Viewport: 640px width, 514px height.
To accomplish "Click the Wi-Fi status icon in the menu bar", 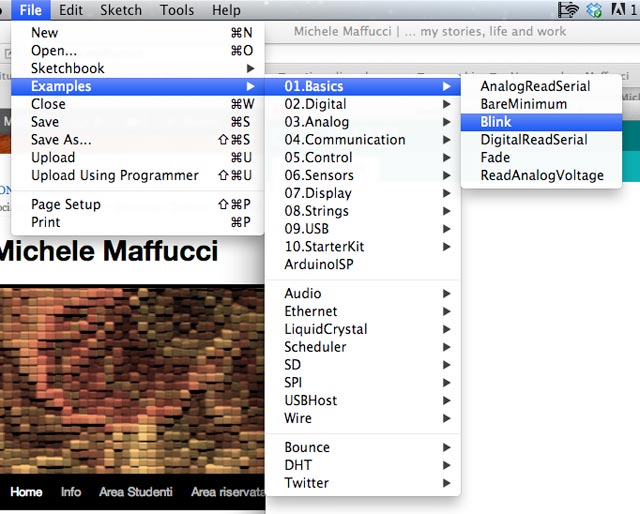I will 569,10.
